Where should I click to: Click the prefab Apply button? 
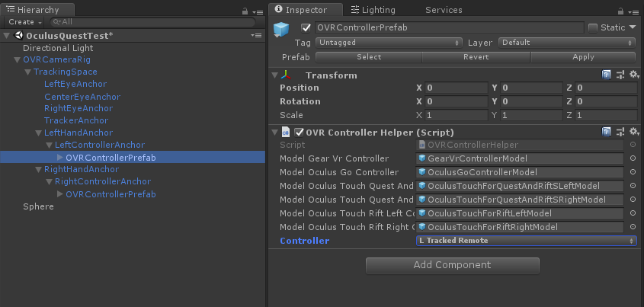[x=583, y=57]
